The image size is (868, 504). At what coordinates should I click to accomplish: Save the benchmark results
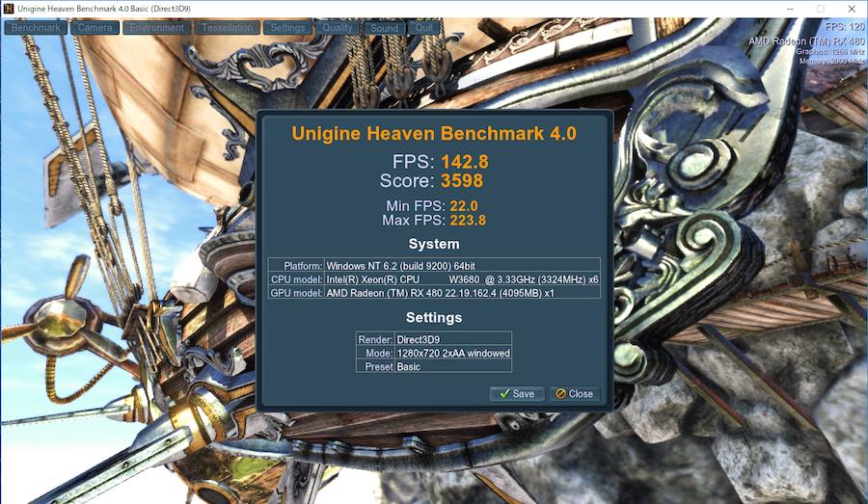[x=517, y=394]
